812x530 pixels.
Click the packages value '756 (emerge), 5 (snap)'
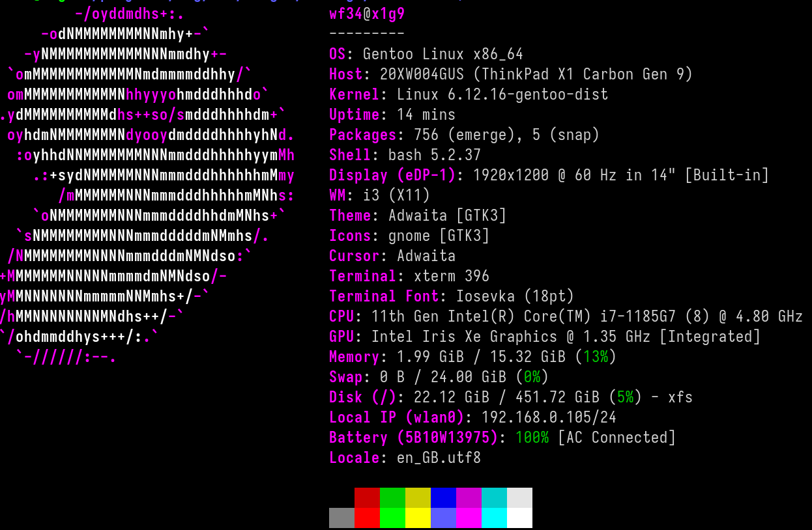(x=506, y=135)
